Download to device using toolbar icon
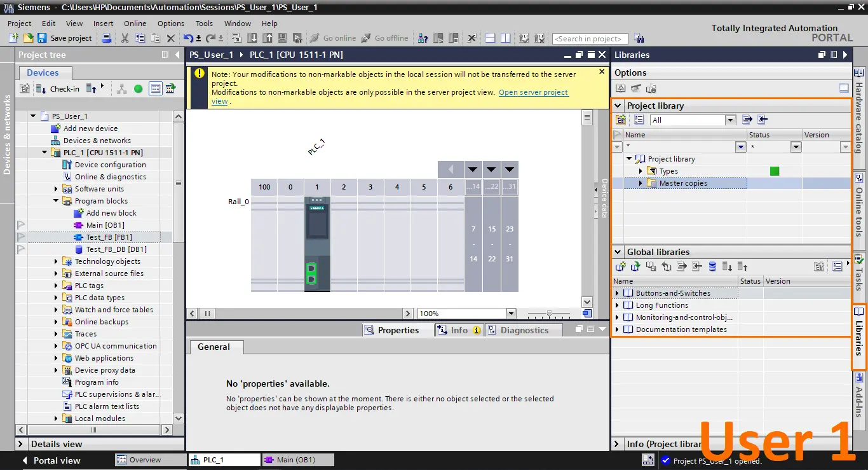Viewport: 868px width, 470px height. click(x=253, y=38)
